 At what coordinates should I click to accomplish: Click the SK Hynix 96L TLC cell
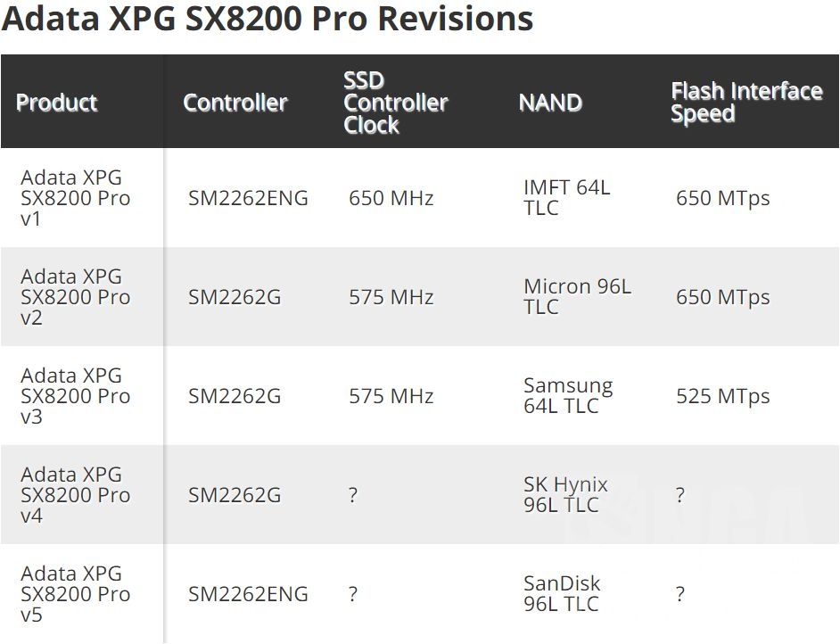(x=565, y=495)
